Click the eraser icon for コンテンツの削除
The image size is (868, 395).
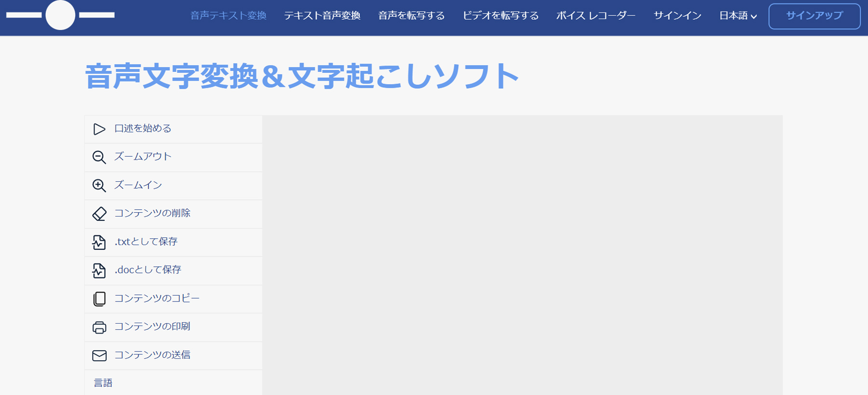[99, 214]
